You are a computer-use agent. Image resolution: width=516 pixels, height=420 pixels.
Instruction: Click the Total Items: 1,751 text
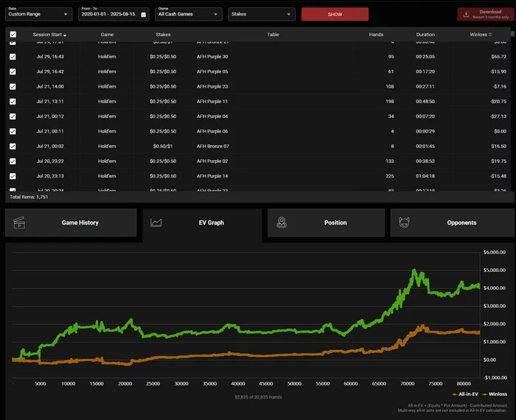point(29,197)
